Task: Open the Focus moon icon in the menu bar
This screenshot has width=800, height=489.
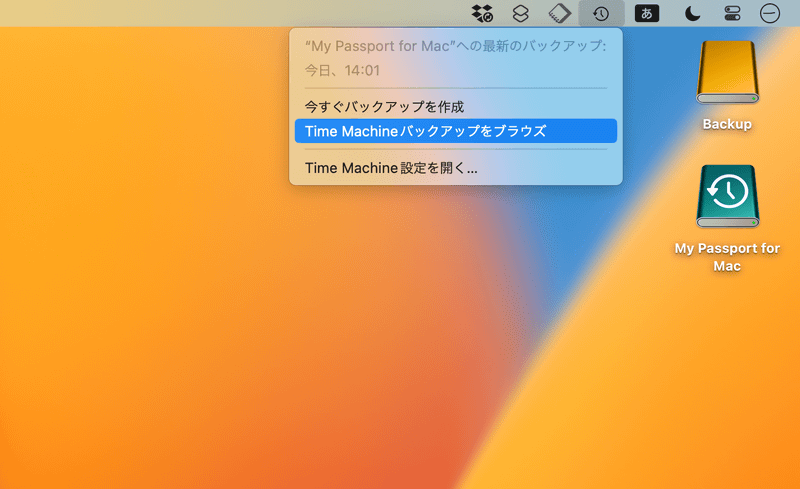Action: point(692,13)
